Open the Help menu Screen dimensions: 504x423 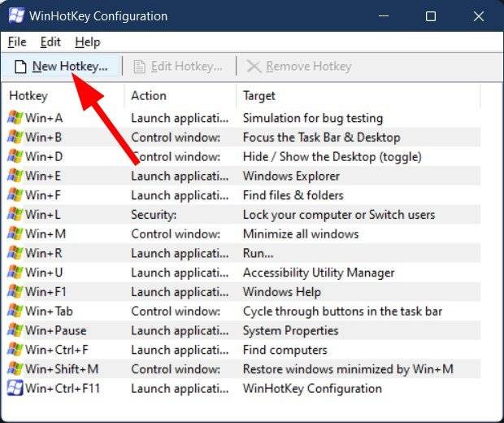[x=87, y=41]
